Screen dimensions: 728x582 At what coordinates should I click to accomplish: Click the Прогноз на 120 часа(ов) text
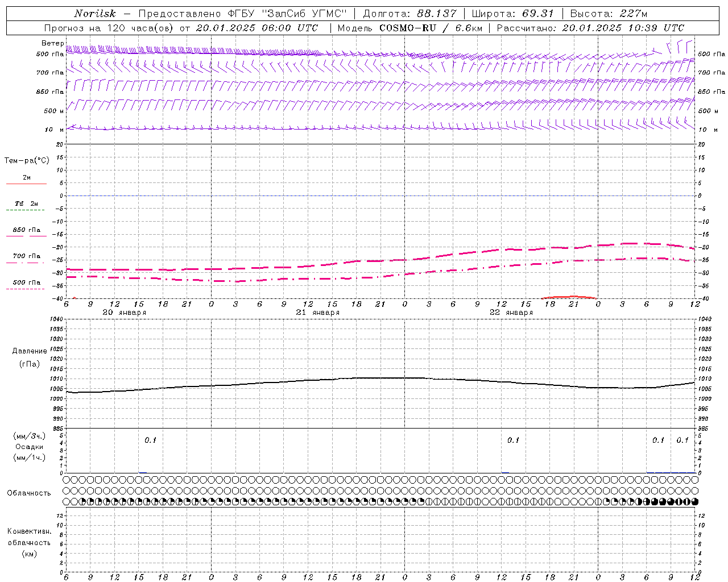pos(110,28)
